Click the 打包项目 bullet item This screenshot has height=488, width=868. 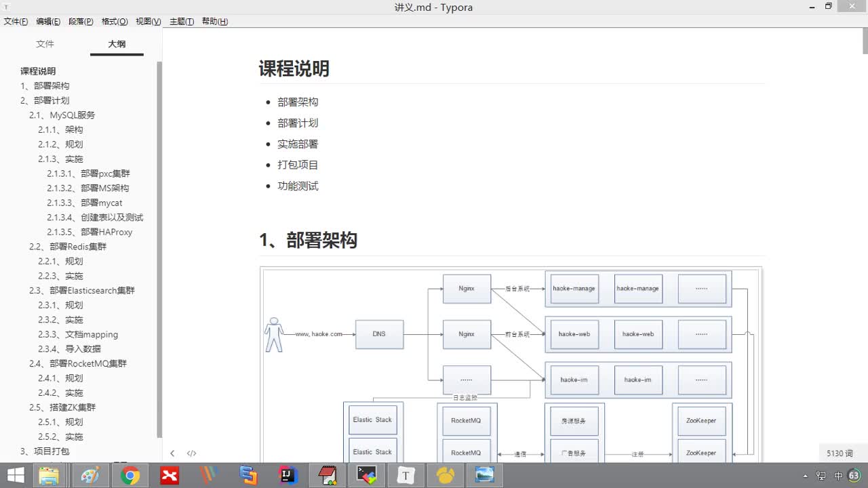tap(298, 165)
